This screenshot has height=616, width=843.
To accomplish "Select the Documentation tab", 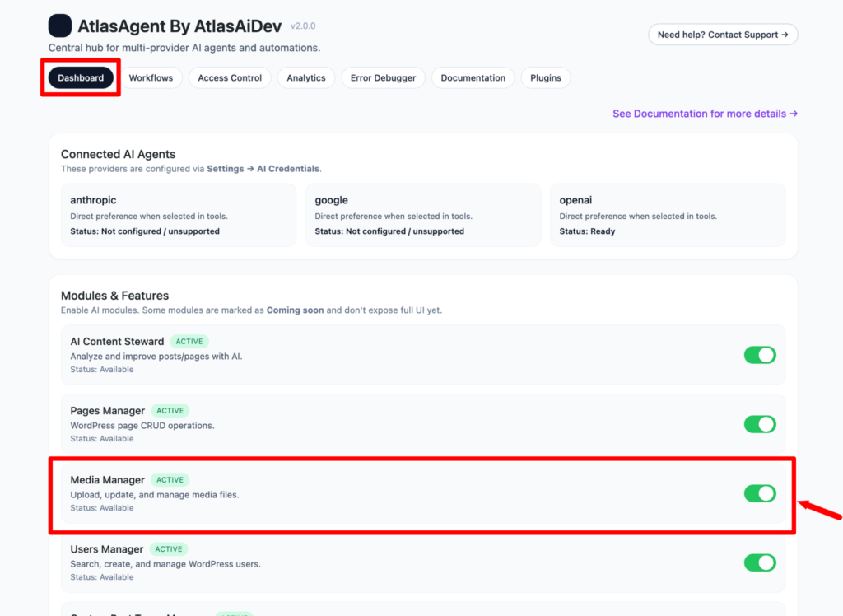I will click(473, 77).
